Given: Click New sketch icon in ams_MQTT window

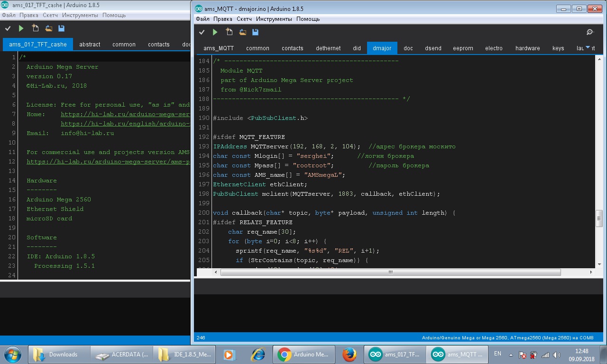Looking at the screenshot, I should coord(229,32).
